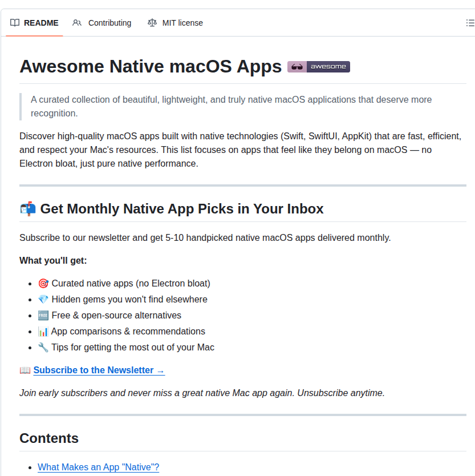The width and height of the screenshot is (475, 476).
Task: Switch to the Contributing tab
Action: point(109,23)
